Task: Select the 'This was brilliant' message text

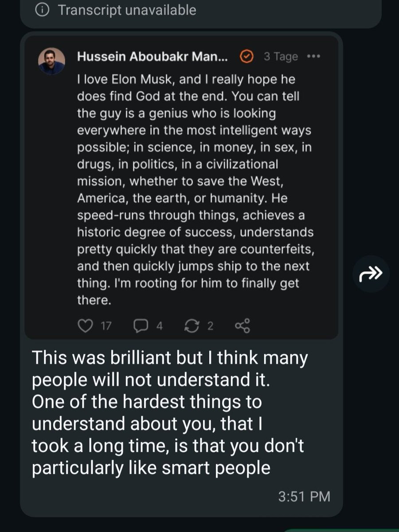Action: (x=168, y=412)
